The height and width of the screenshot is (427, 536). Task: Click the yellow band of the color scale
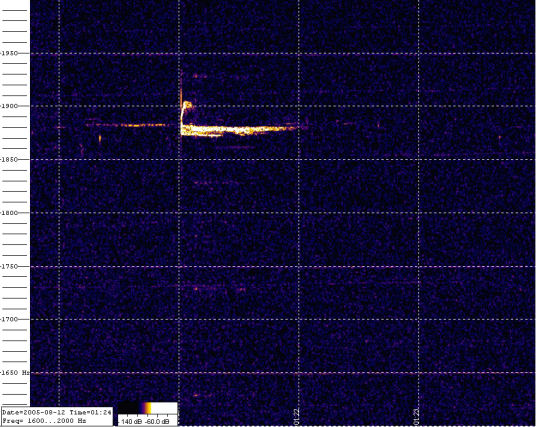(148, 408)
